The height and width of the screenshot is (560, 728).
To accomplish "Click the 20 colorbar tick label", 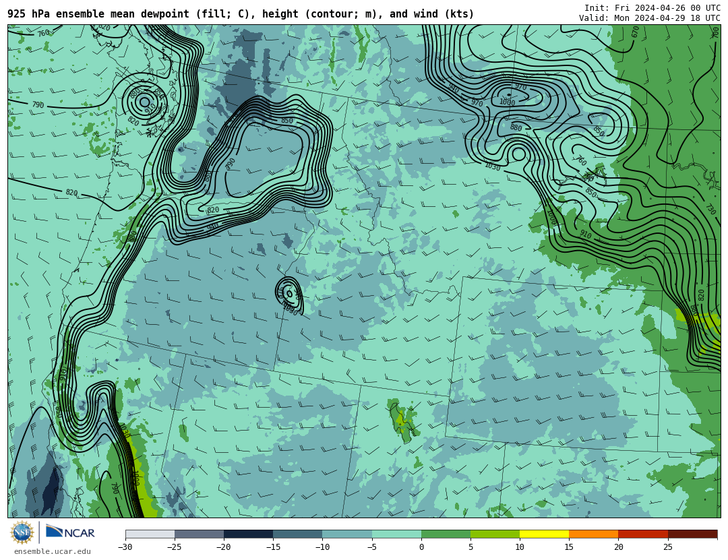I will [618, 547].
